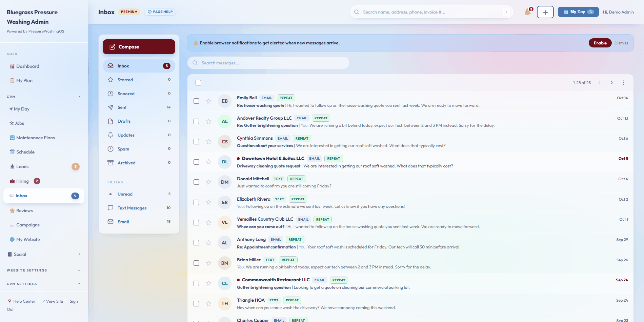
Task: Filter by Unread messages
Action: pyautogui.click(x=139, y=194)
